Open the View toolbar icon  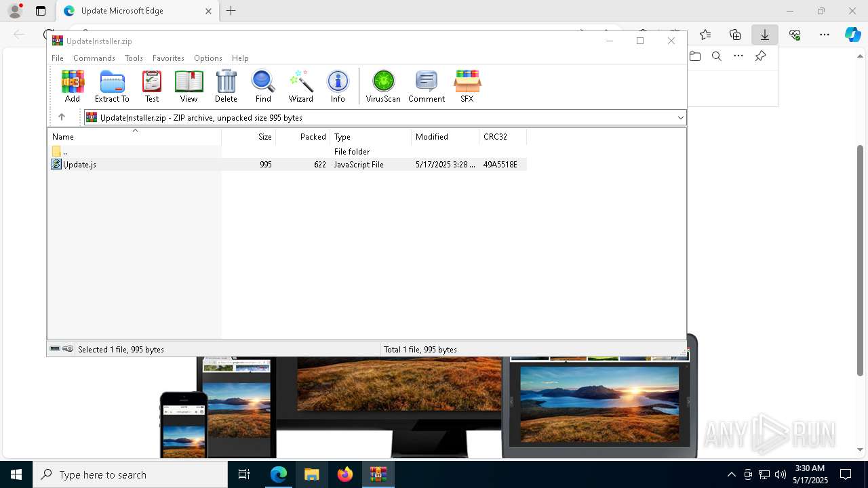[x=189, y=86]
